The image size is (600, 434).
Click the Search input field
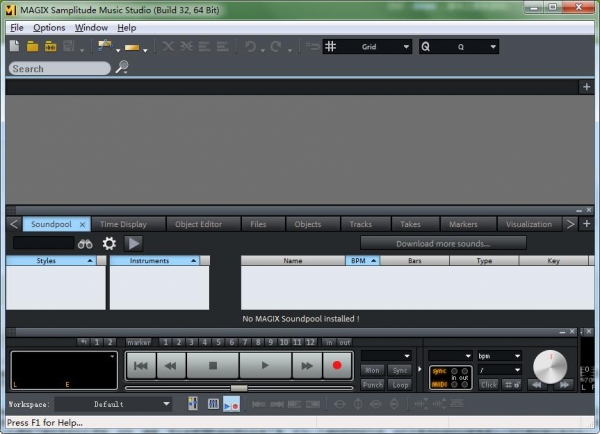pos(60,69)
